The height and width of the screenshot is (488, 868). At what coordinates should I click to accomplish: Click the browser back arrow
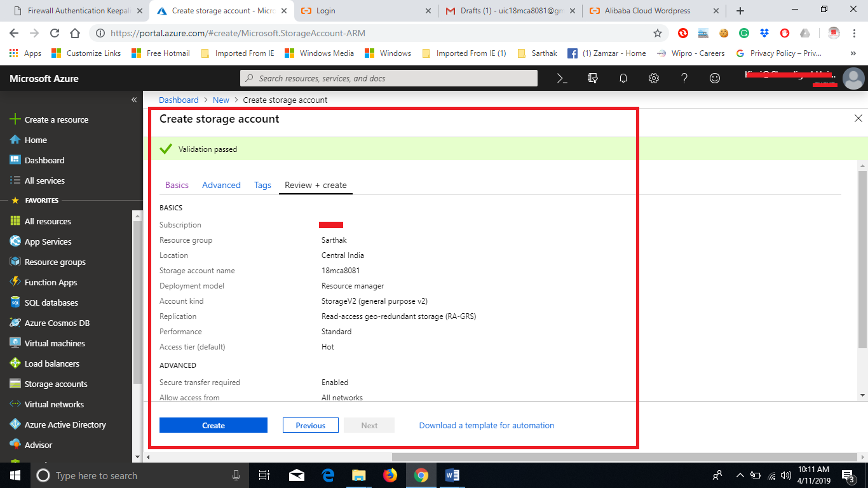(14, 33)
